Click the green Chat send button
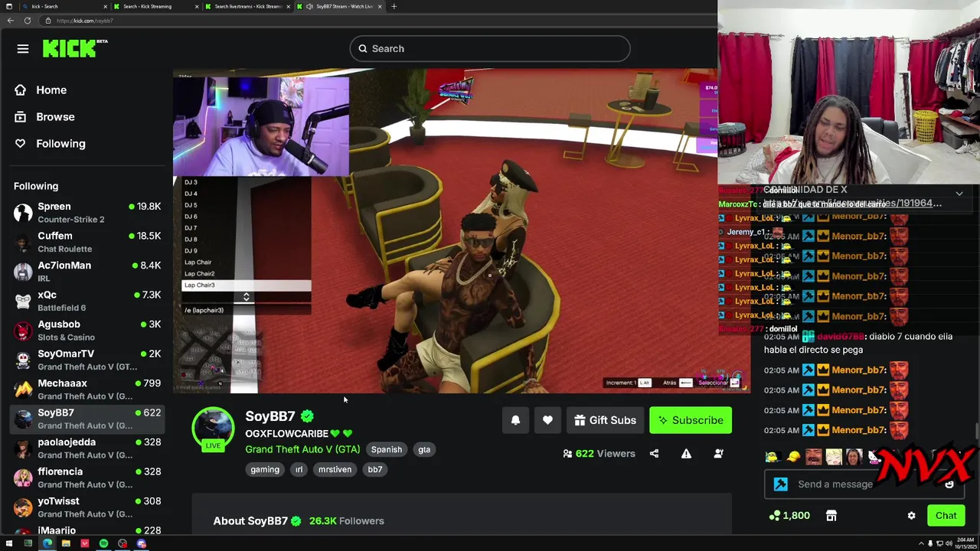Image resolution: width=980 pixels, height=551 pixels. click(x=946, y=516)
